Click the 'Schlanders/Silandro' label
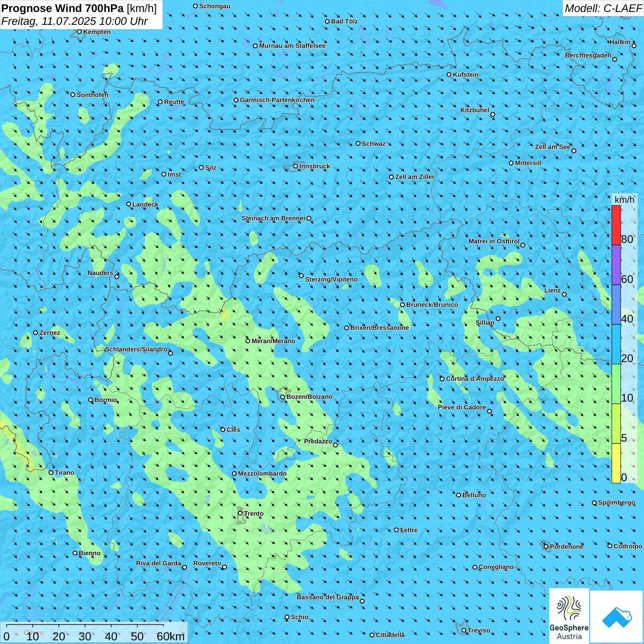 136,349
